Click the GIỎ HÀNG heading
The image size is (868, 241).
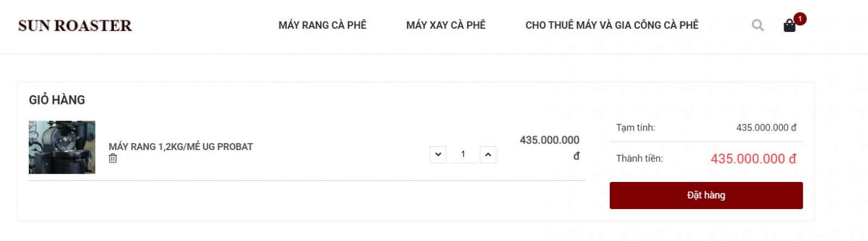[57, 100]
